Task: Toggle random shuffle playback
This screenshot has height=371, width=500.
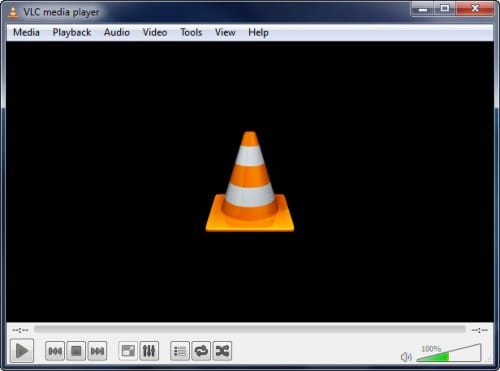Action: pos(222,351)
